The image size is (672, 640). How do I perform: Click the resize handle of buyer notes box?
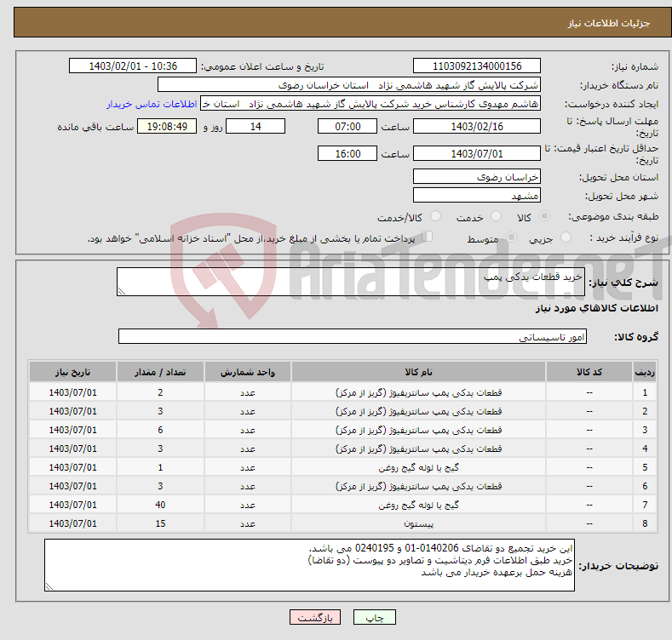49,586
